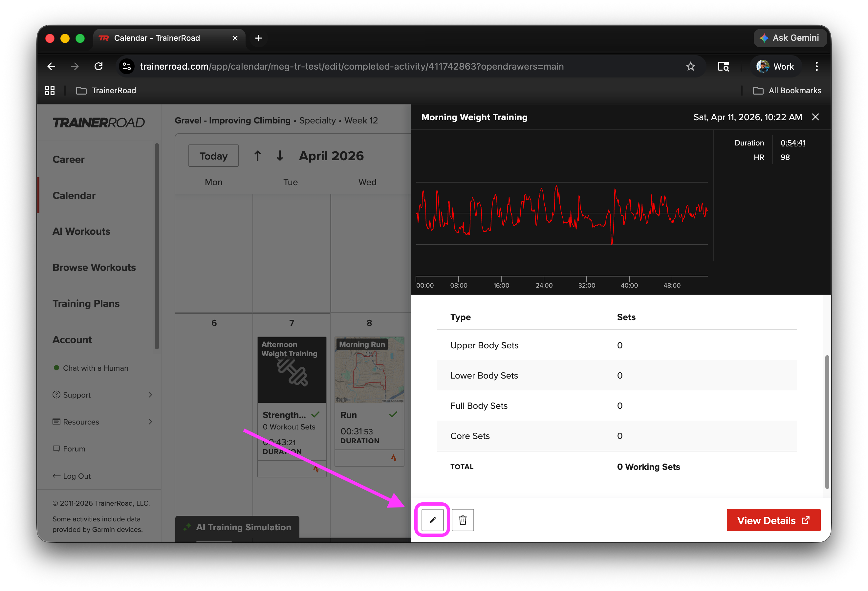Image resolution: width=868 pixels, height=591 pixels.
Task: Click browser forward arrow
Action: pyautogui.click(x=75, y=67)
